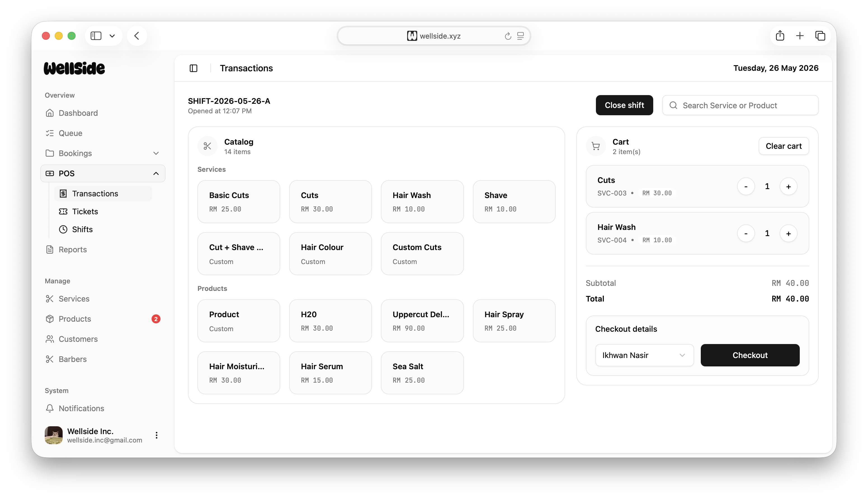Decrease quantity of Cuts in cart
This screenshot has height=499, width=868.
746,187
